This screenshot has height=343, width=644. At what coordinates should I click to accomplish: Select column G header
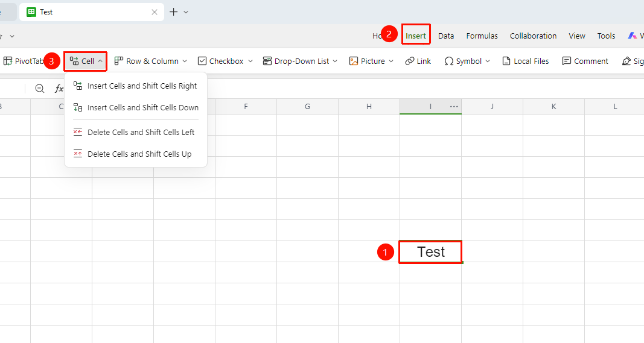point(308,106)
